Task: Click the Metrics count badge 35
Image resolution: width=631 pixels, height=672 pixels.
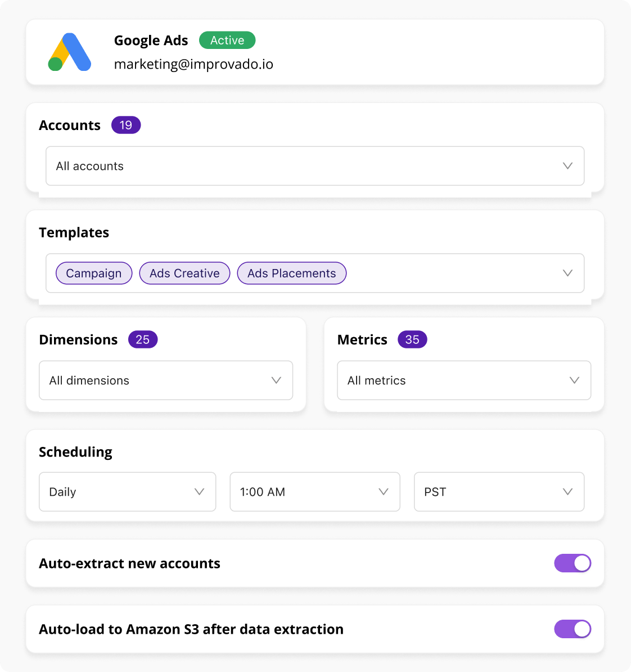Action: click(x=412, y=340)
